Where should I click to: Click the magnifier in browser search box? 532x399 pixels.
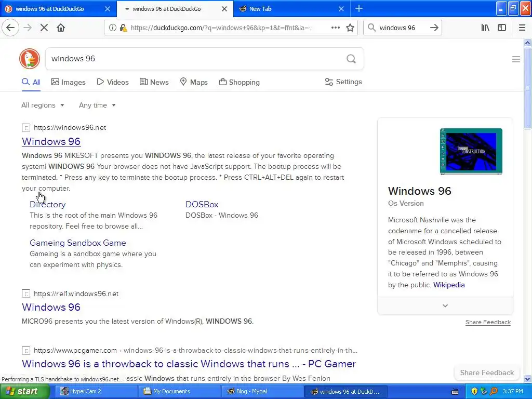pyautogui.click(x=372, y=28)
